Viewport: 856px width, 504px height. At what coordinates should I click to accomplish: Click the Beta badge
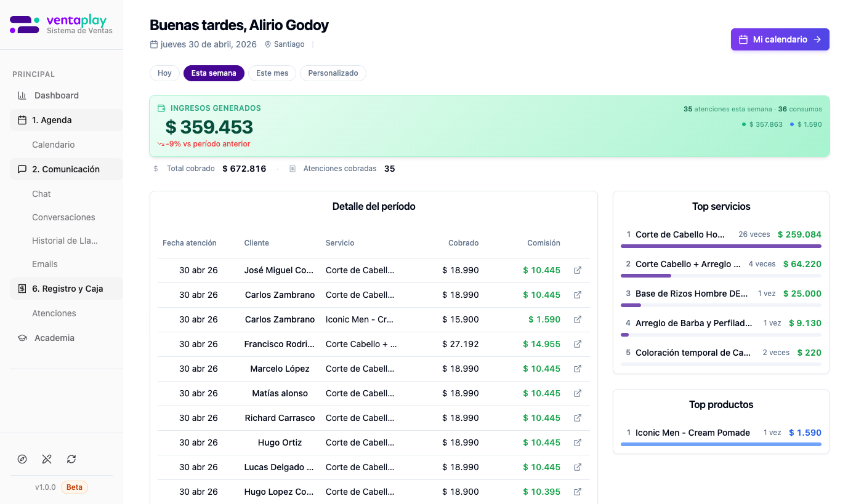(x=75, y=487)
